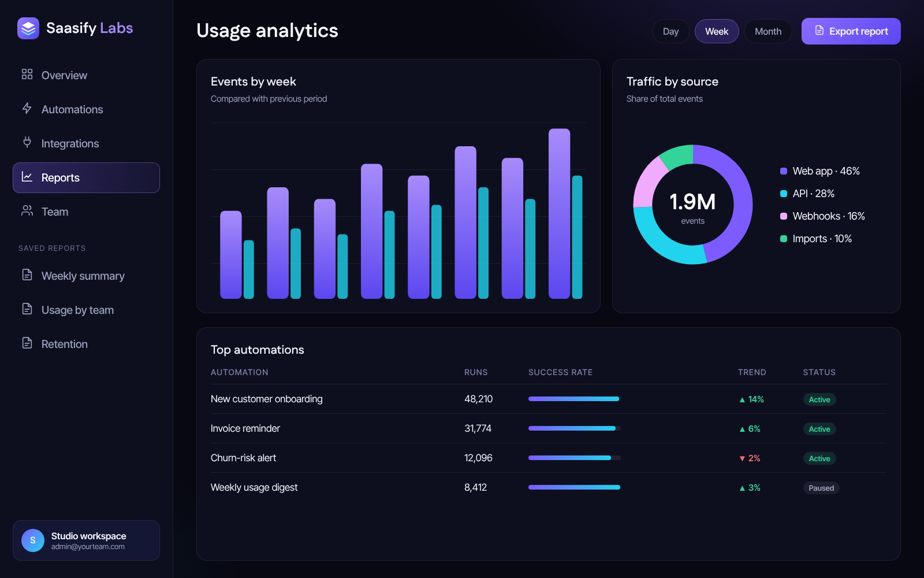The image size is (924, 578).
Task: Click the Web app · 46% legend label
Action: 826,171
